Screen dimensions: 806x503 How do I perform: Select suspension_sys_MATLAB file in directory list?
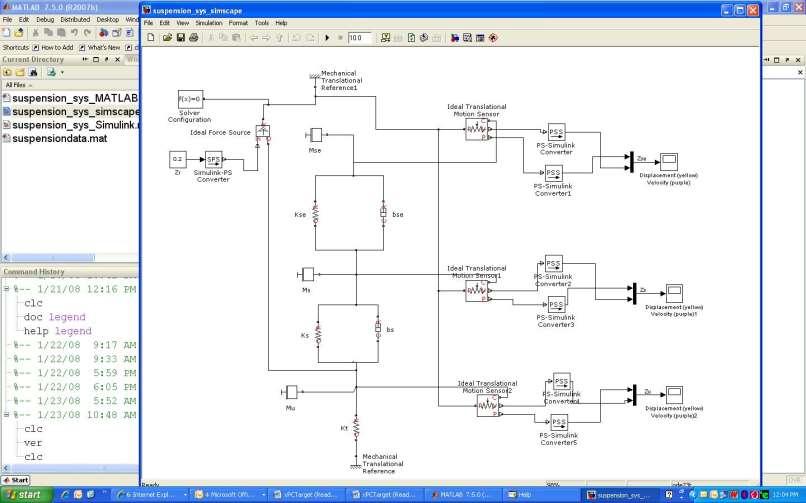coord(70,98)
